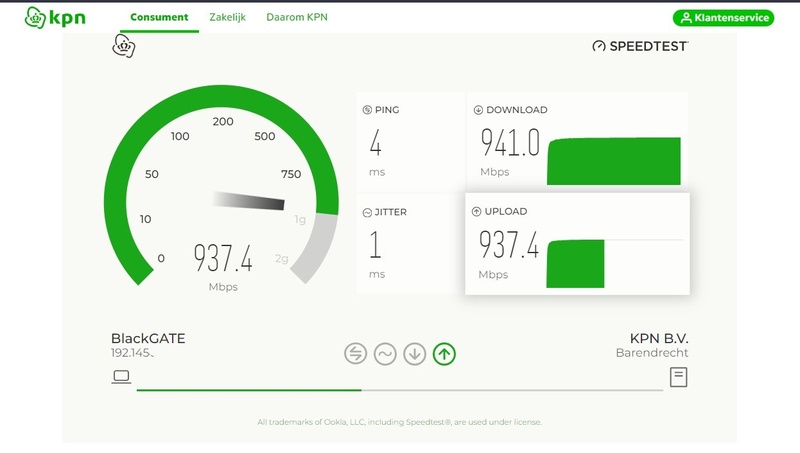Click the KPN B.V. server name
The width and height of the screenshot is (800, 453).
tap(659, 338)
